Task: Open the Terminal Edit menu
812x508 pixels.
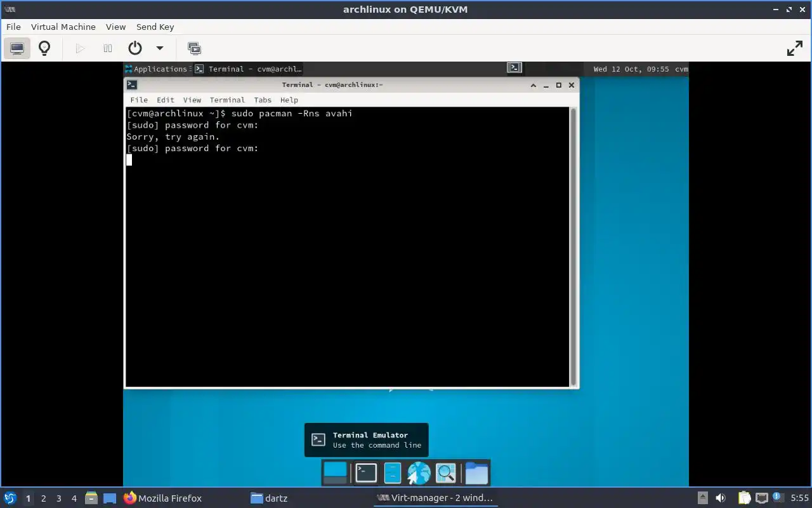Action: pos(166,100)
